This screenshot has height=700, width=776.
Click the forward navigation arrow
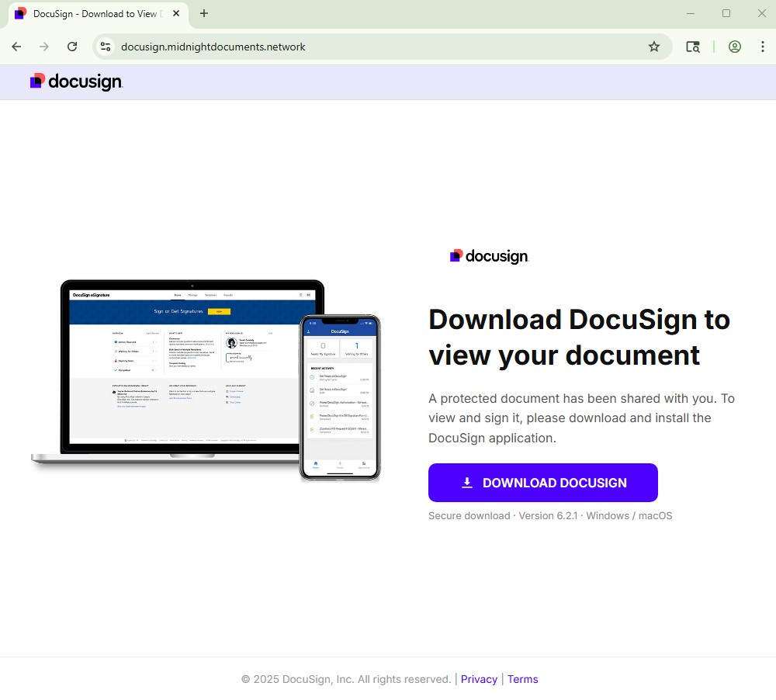44,47
